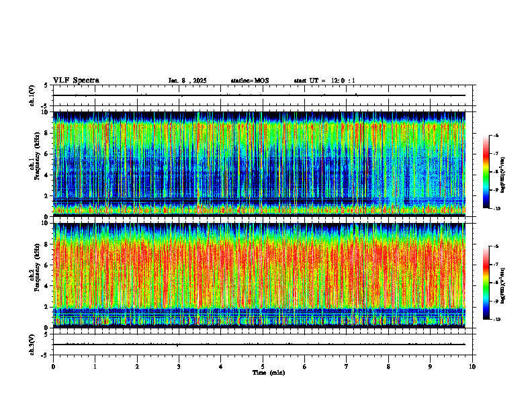This screenshot has height=411, width=532.
Task: Click the ch.1 spectrogram color scale bar
Action: 486,172
